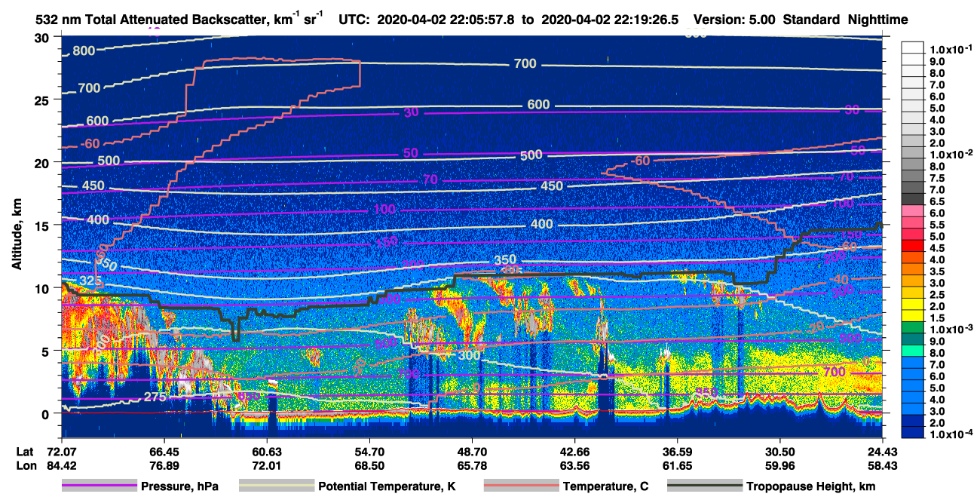The image size is (980, 503).
Task: Select the 'Temperature, C' legend label
Action: pyautogui.click(x=605, y=486)
